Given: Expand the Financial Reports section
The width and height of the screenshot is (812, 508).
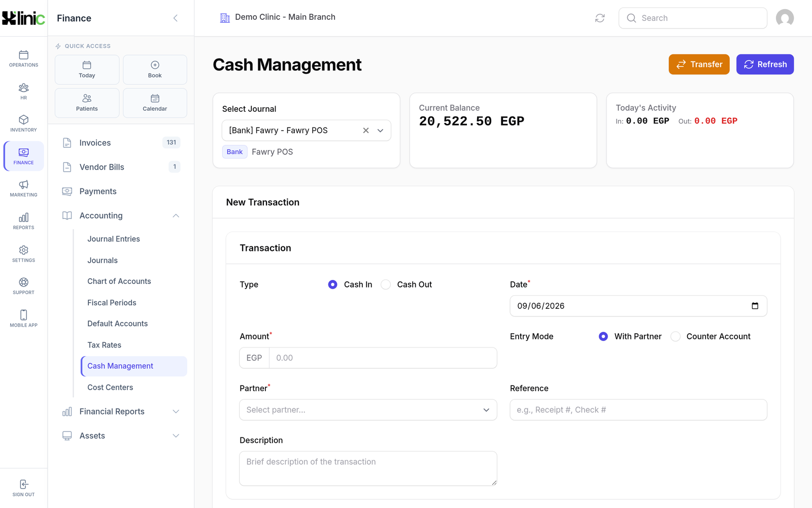Looking at the screenshot, I should [x=176, y=411].
